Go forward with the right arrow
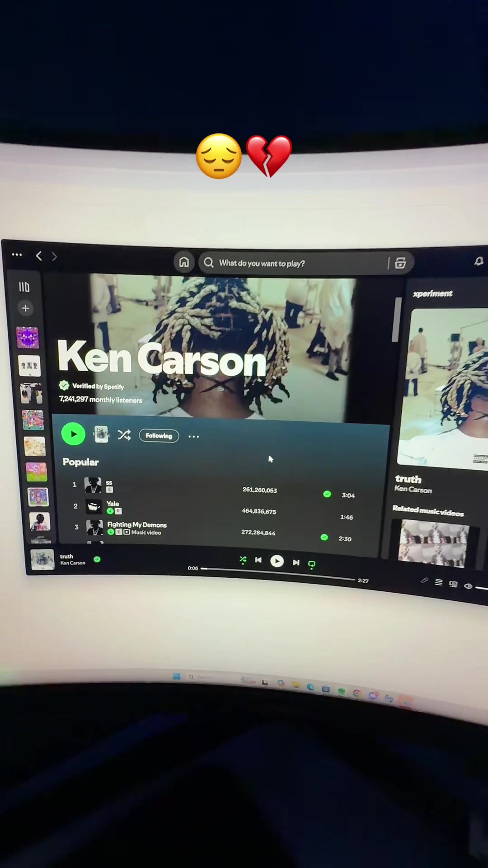This screenshot has height=868, width=488. (x=54, y=257)
